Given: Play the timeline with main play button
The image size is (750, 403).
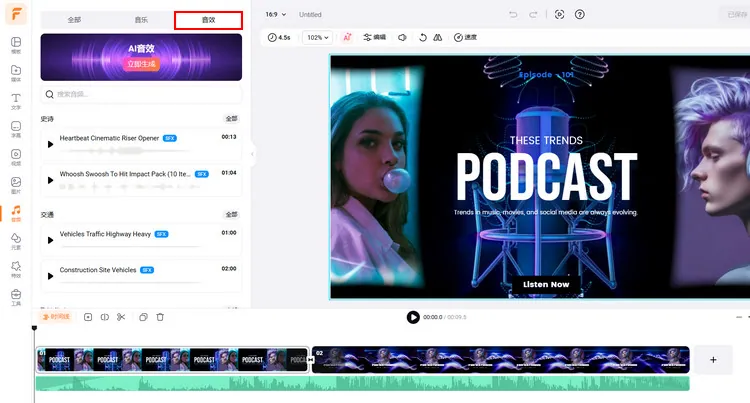Looking at the screenshot, I should (x=413, y=317).
